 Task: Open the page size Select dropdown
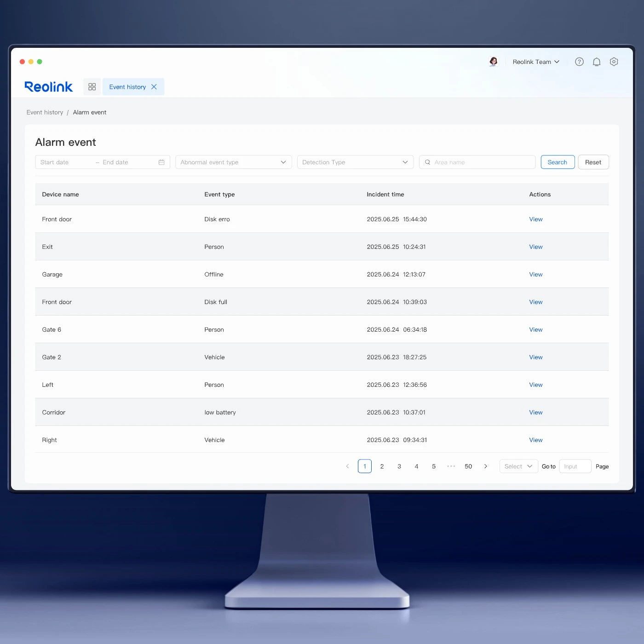click(518, 466)
